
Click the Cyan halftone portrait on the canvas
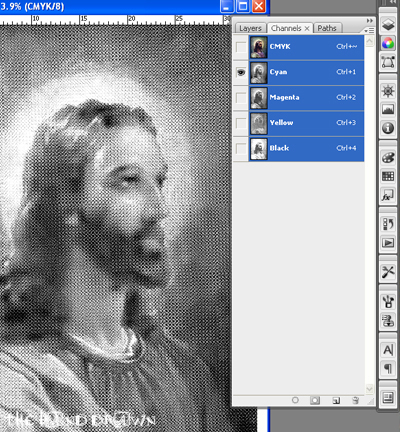115,229
